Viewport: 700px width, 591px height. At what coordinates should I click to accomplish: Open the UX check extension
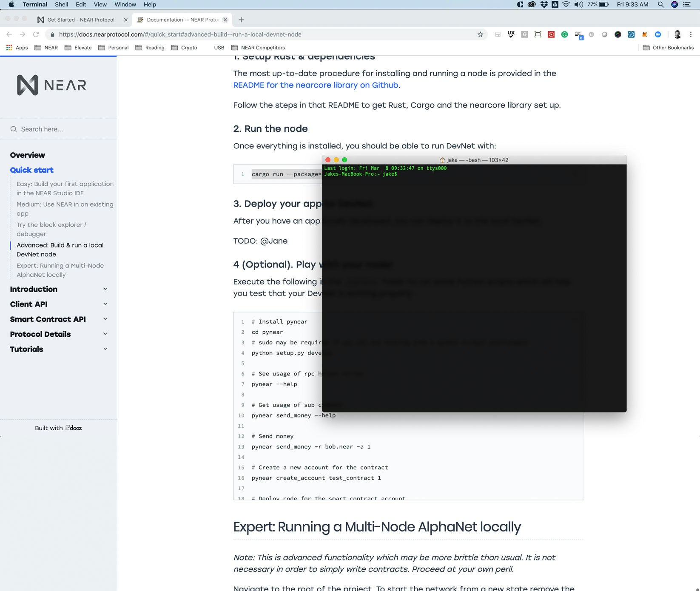click(x=511, y=34)
